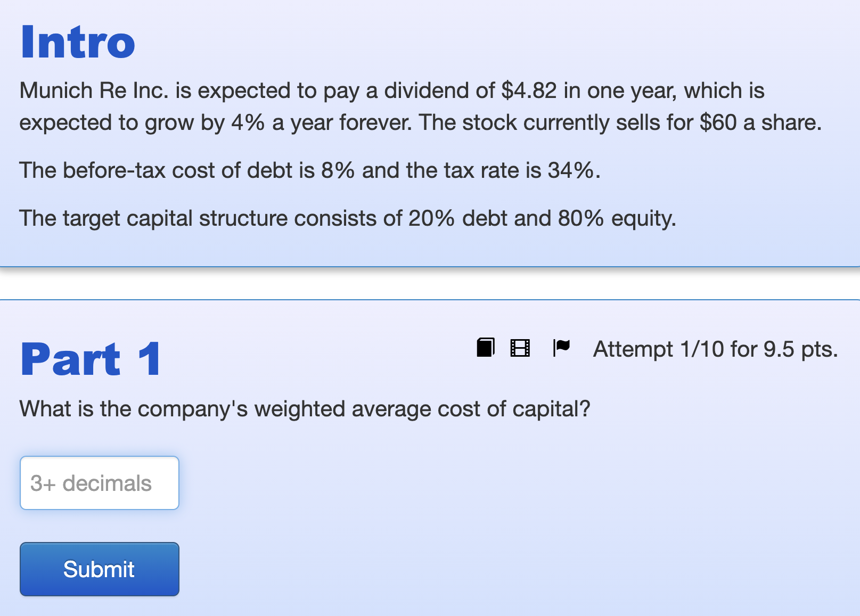This screenshot has height=616, width=860.
Task: Open the reading material beside the attempt counter
Action: [x=485, y=348]
